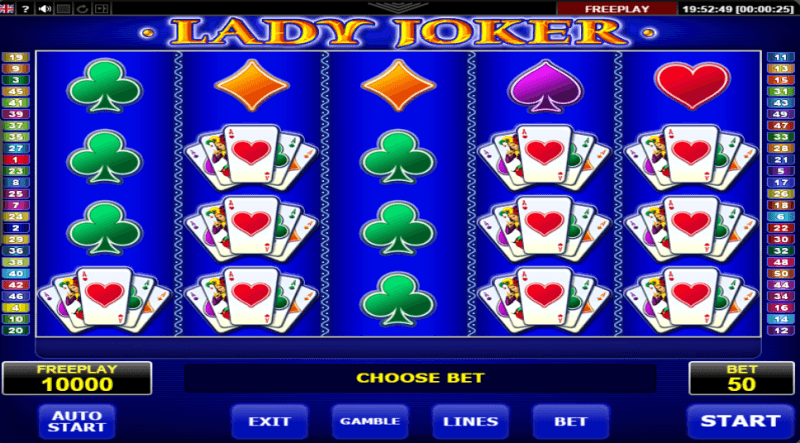Click the keyboard icon in top bar
The width and height of the screenshot is (800, 443).
click(64, 8)
